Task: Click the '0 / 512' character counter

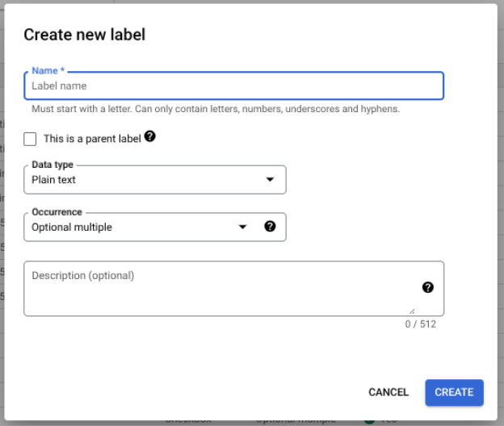Action: click(x=421, y=324)
